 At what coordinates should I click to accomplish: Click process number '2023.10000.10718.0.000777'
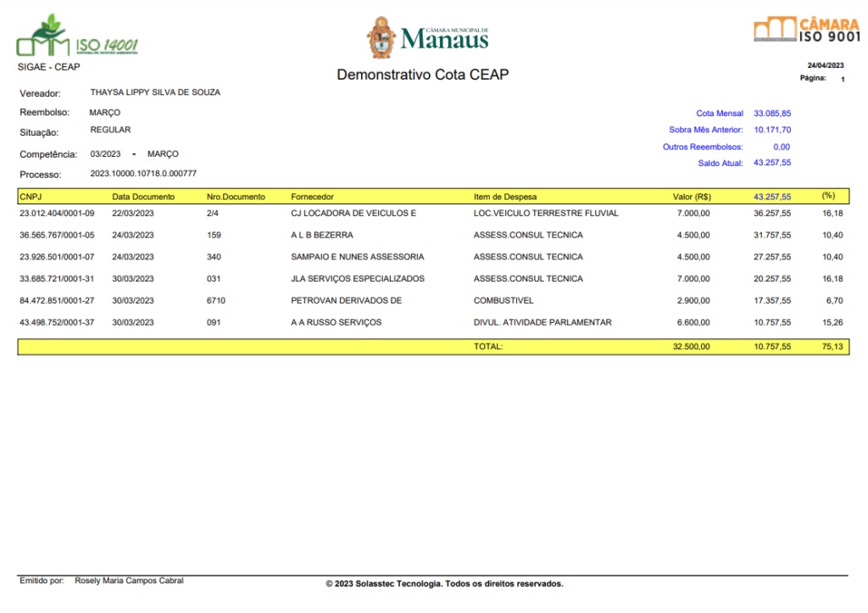(143, 173)
